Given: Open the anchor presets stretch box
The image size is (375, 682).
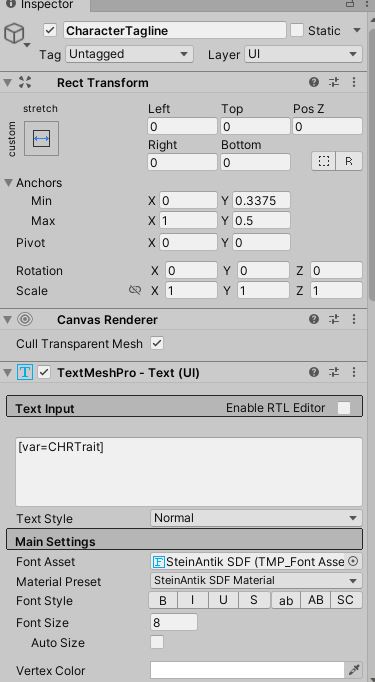Looking at the screenshot, I should (x=41, y=139).
